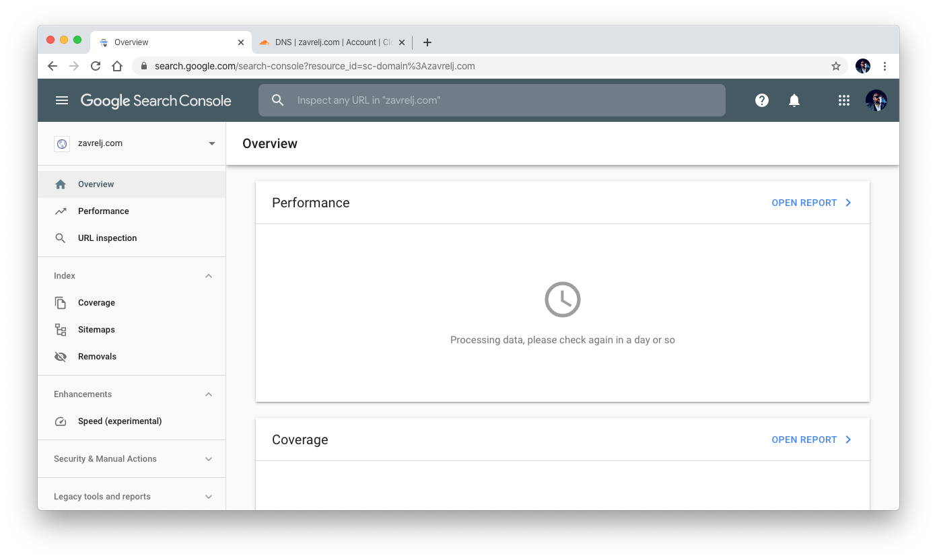937x560 pixels.
Task: Click the Coverage report chevron arrow
Action: point(848,440)
